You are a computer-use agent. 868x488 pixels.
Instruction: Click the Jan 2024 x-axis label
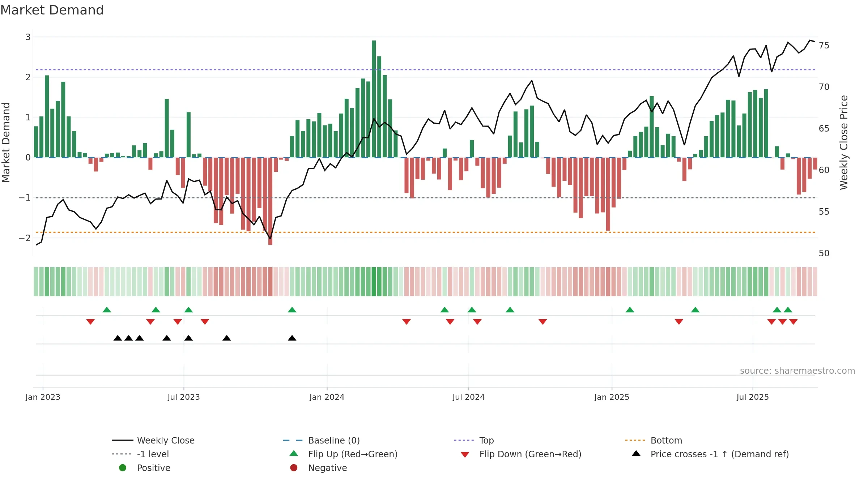tap(327, 397)
